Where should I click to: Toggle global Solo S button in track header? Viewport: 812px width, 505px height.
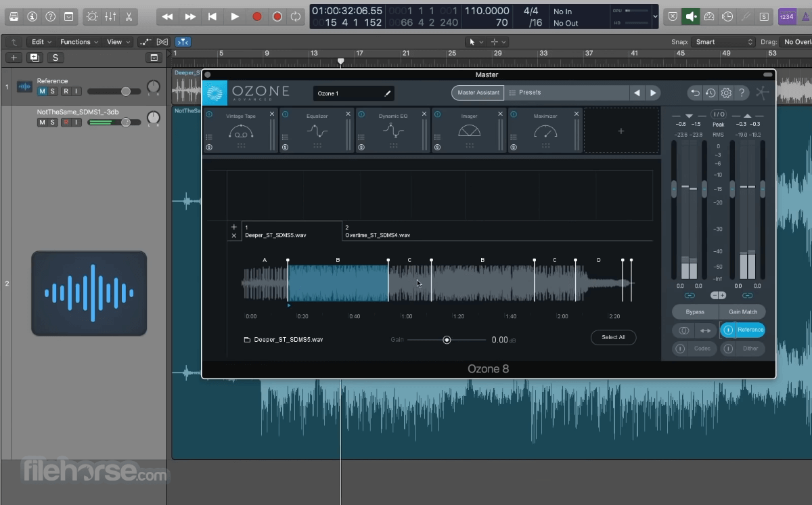[x=55, y=58]
